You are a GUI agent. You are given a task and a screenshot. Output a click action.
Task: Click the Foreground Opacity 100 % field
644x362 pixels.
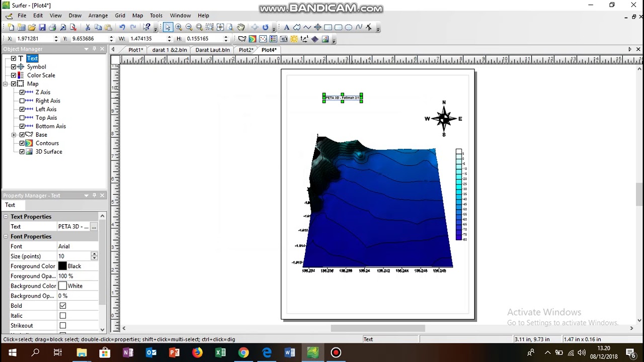point(77,276)
